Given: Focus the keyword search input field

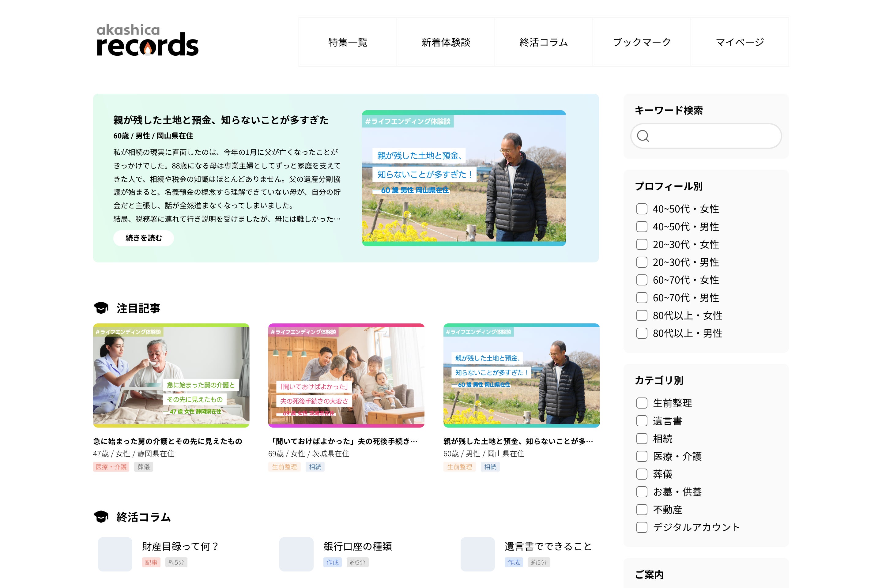Looking at the screenshot, I should 713,136.
